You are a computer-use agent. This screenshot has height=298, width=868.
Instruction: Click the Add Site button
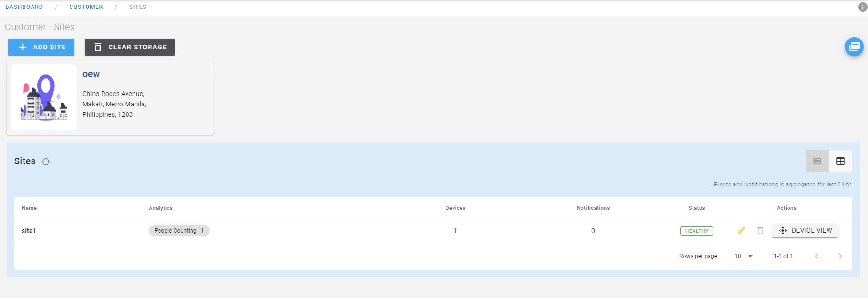click(41, 47)
